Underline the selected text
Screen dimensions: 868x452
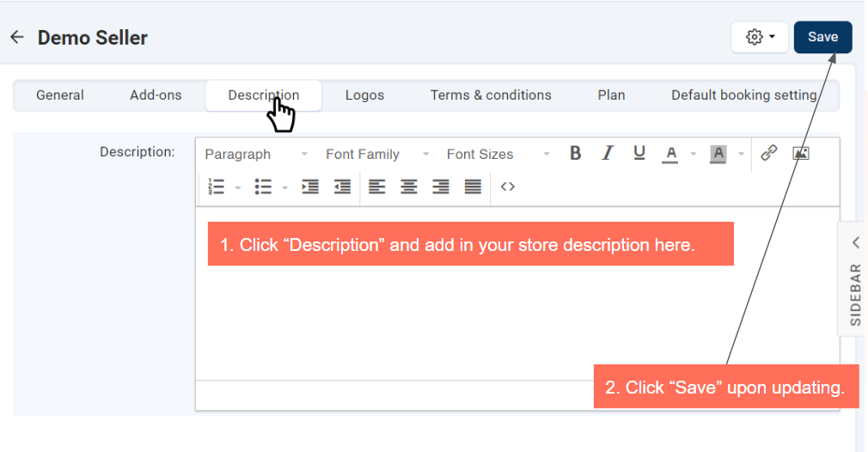point(639,153)
